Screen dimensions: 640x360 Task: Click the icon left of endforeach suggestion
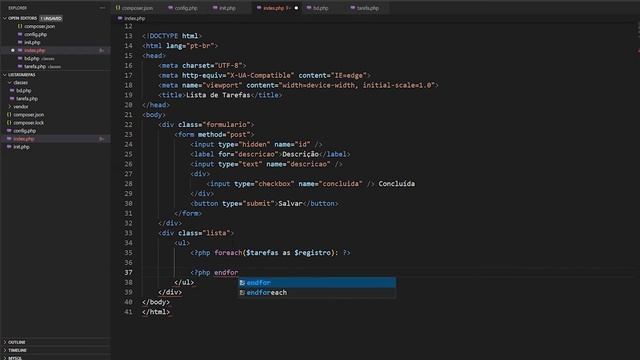(242, 292)
